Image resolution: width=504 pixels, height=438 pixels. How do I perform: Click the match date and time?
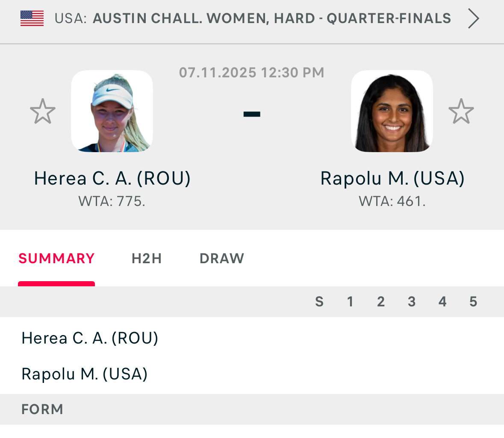tap(251, 73)
